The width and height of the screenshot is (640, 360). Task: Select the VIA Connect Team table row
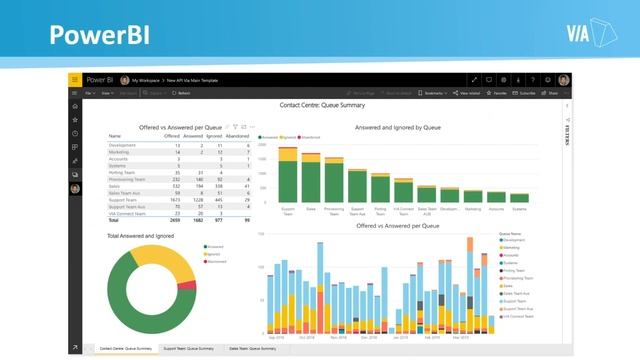pos(179,213)
